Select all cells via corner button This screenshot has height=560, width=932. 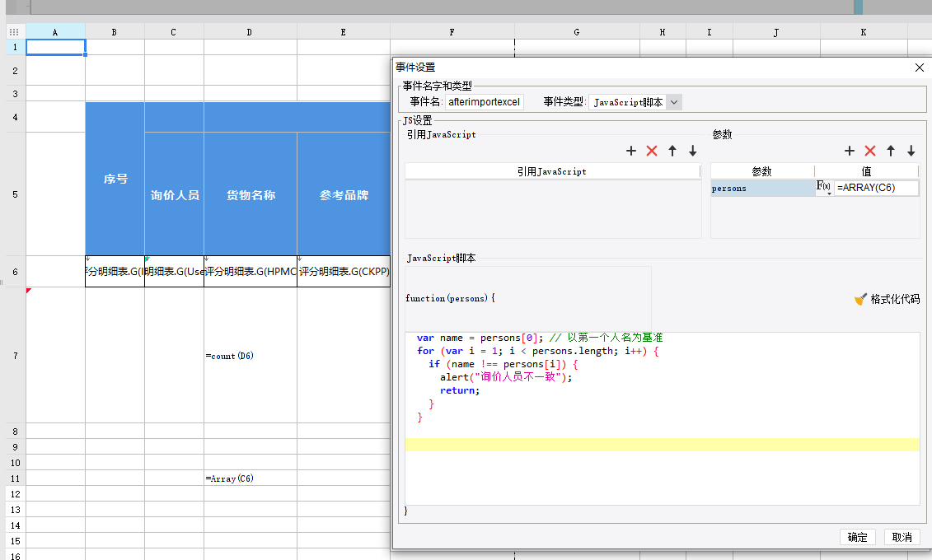pyautogui.click(x=14, y=32)
